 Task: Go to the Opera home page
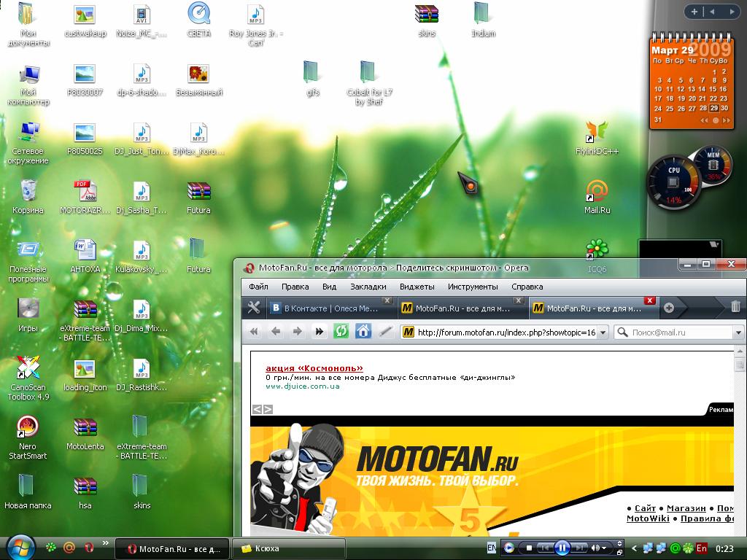(363, 332)
